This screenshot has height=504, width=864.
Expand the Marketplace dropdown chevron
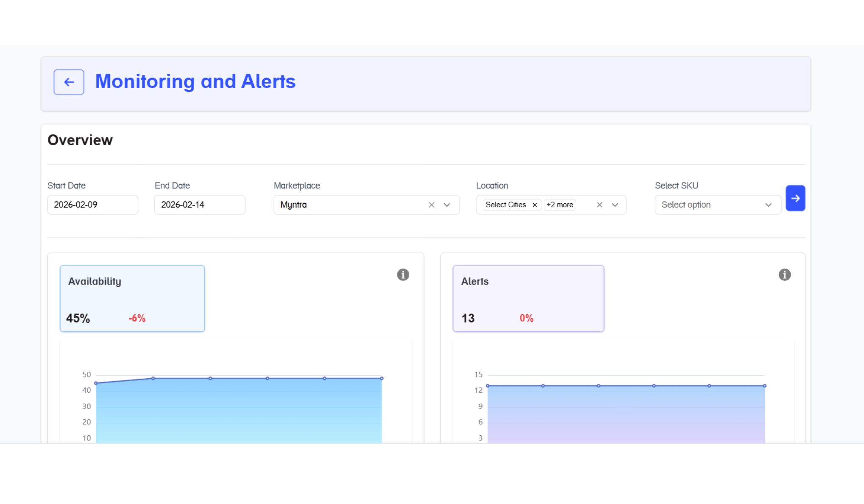pos(447,205)
